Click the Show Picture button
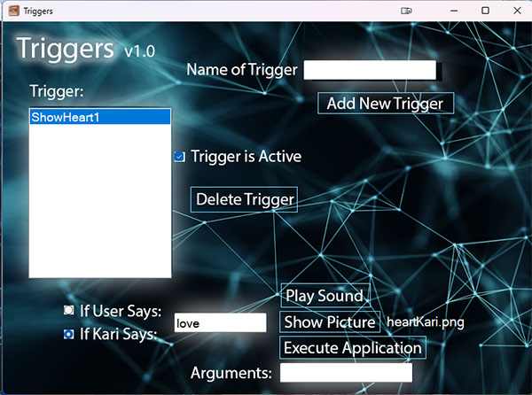The height and width of the screenshot is (395, 532). tap(329, 321)
